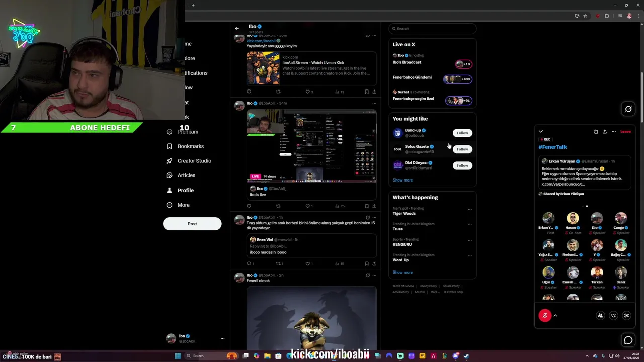Open the More menu in the sidebar

(x=178, y=205)
